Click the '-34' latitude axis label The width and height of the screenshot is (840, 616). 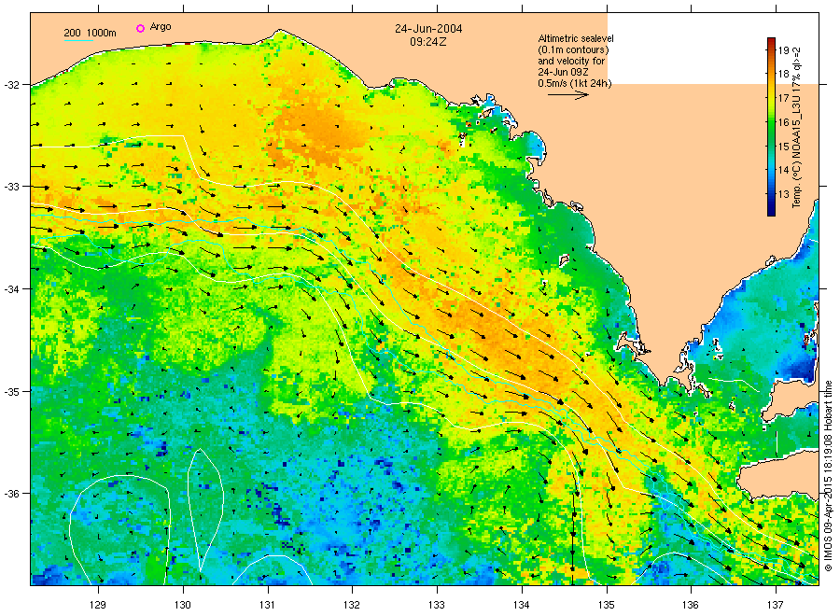tap(12, 289)
